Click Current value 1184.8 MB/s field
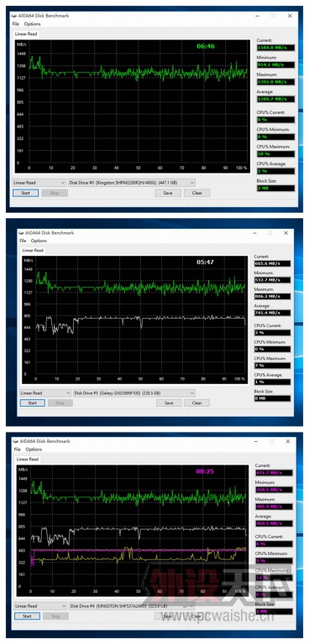 (275, 48)
